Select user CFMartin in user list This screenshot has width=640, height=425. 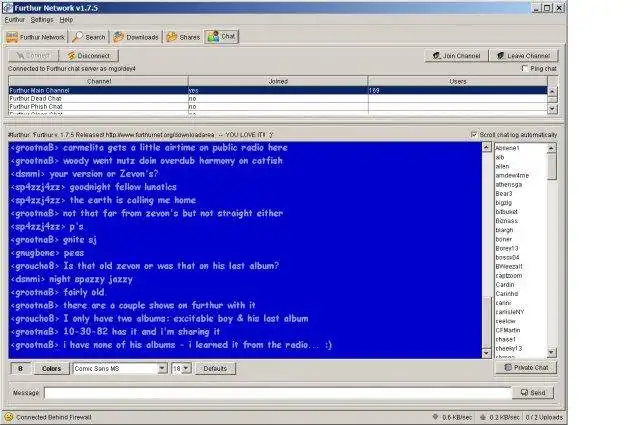tap(508, 330)
